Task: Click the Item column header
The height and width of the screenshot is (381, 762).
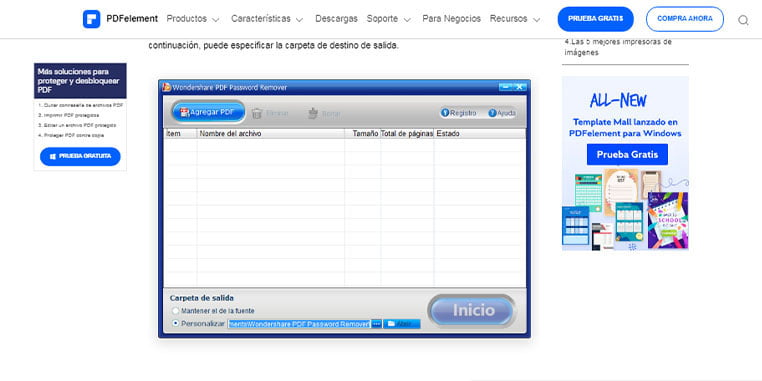Action: point(180,134)
